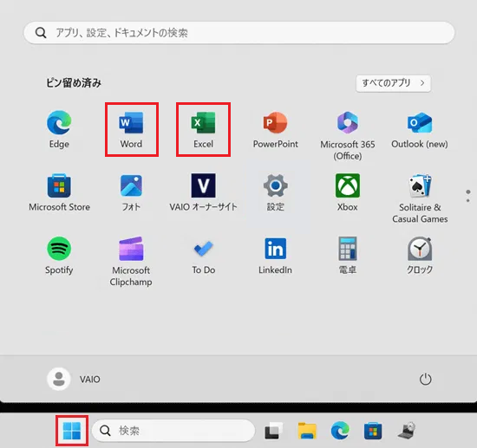Viewport: 477px width, 448px height.
Task: Open the VAIO user account menu
Action: (x=74, y=379)
